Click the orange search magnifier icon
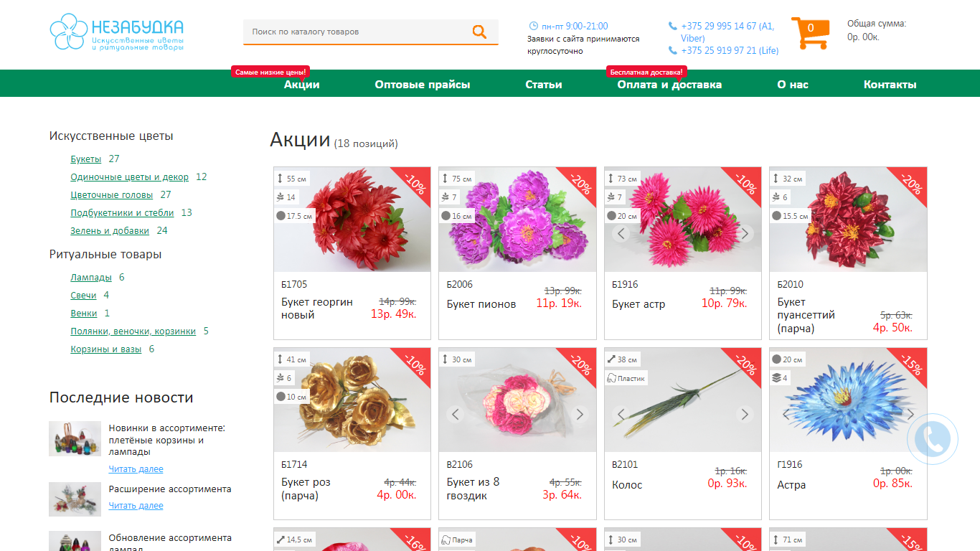The image size is (980, 551). pos(479,32)
